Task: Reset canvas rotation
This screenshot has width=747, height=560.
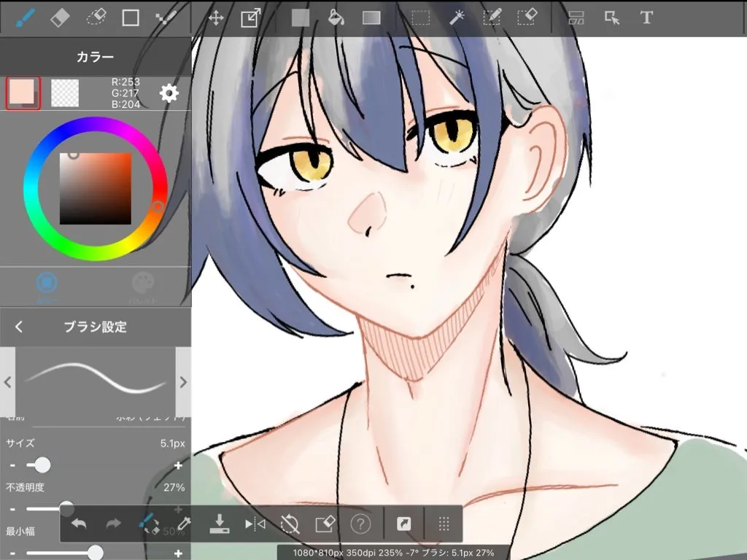Action: point(290,524)
